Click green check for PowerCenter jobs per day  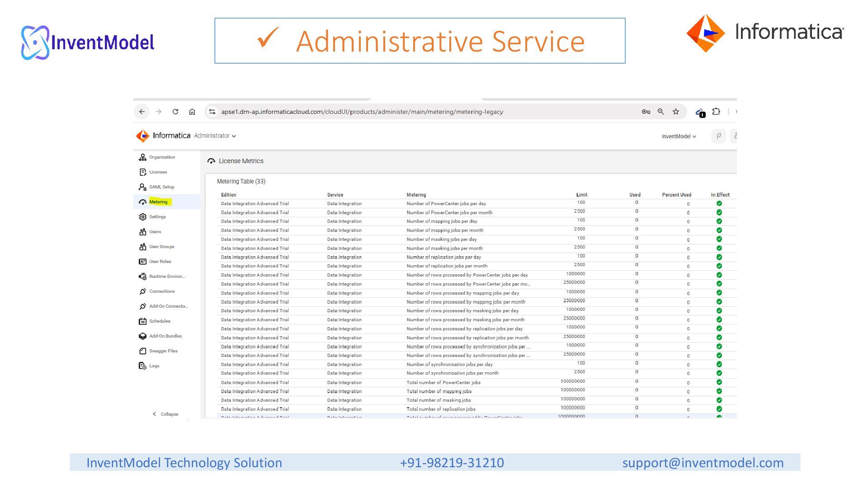click(719, 203)
